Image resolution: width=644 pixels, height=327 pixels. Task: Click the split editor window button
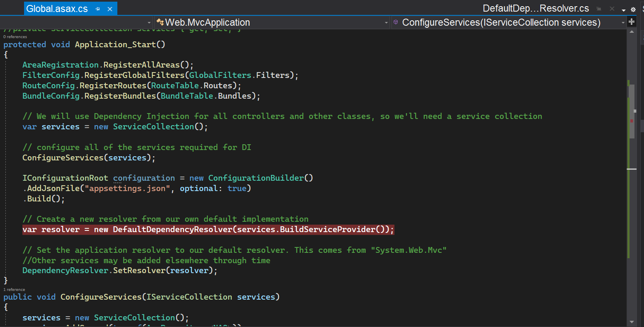[x=632, y=22]
